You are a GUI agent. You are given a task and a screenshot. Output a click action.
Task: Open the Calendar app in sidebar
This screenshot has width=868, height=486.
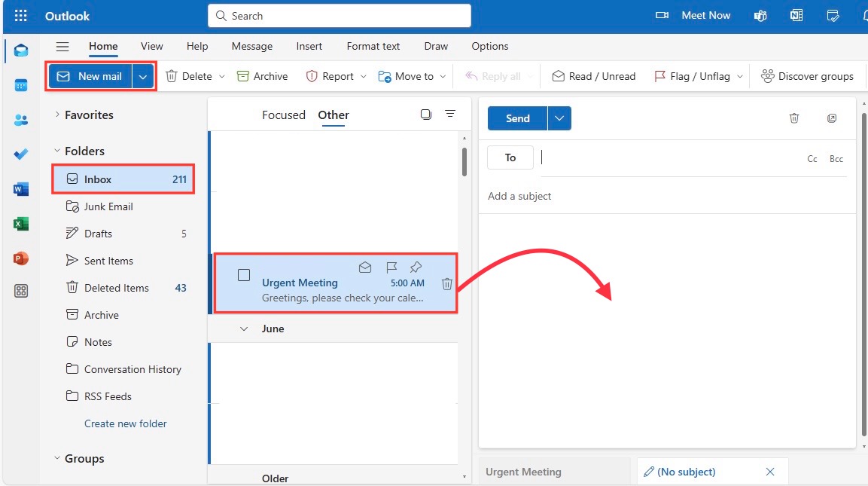21,85
